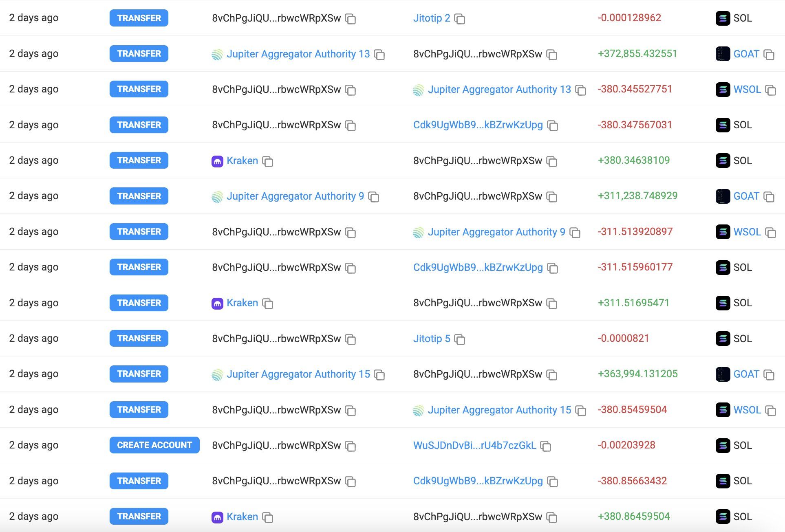Screen dimensions: 785x532
Task: Copy the sender address in the CREATE ACCOUNT row
Action: pyautogui.click(x=350, y=446)
